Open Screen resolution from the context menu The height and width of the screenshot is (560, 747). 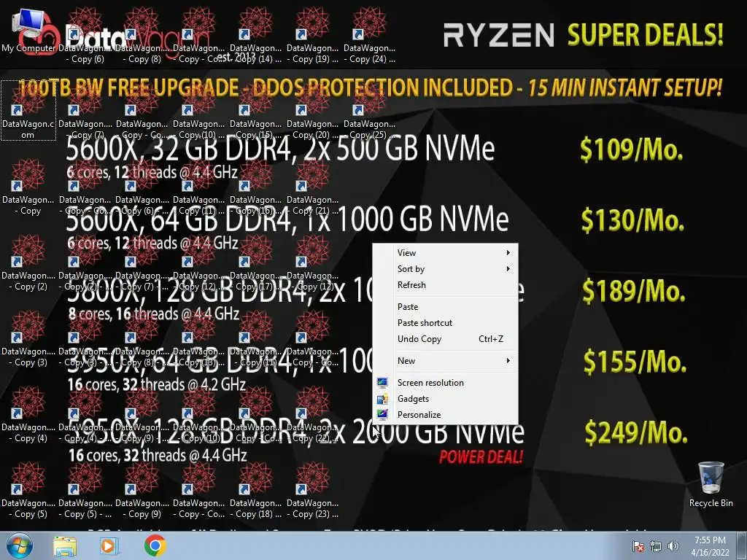446,383
